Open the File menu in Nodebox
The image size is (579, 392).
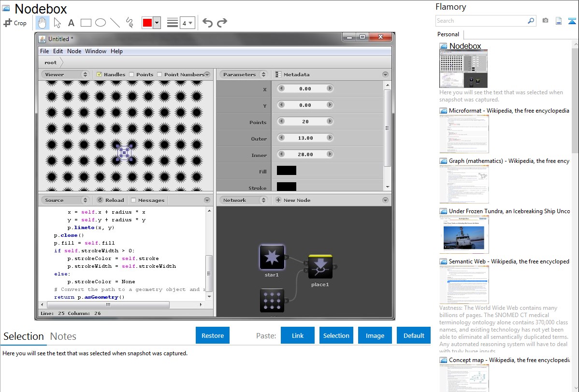point(44,51)
